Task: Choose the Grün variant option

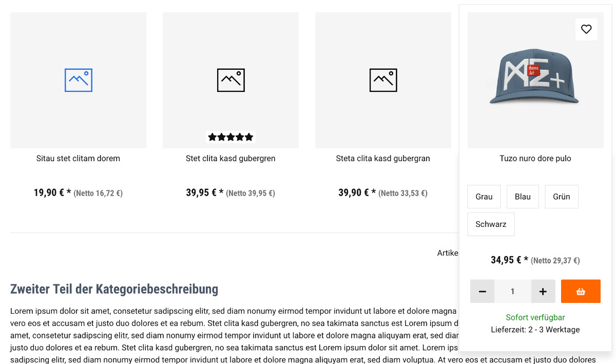Action: click(562, 197)
